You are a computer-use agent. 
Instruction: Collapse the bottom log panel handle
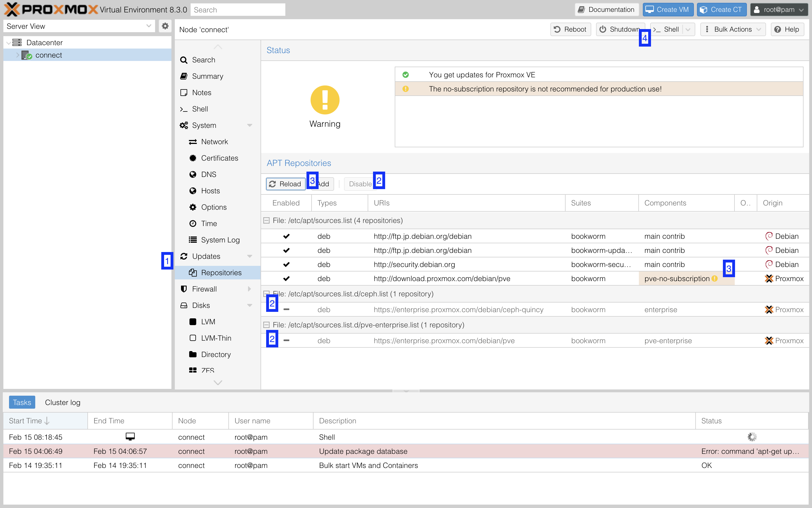coord(406,391)
